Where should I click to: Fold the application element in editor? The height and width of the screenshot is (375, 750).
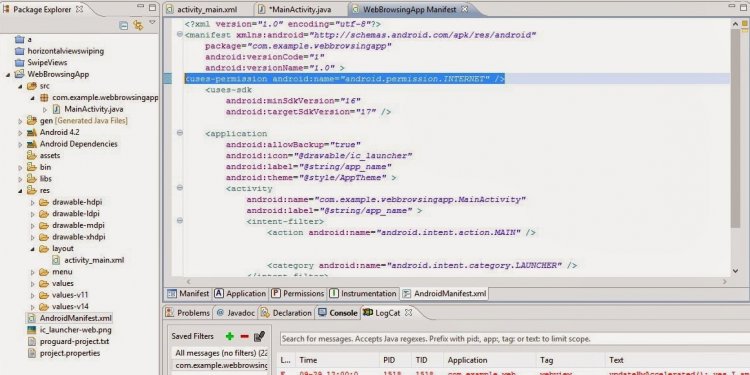179,133
